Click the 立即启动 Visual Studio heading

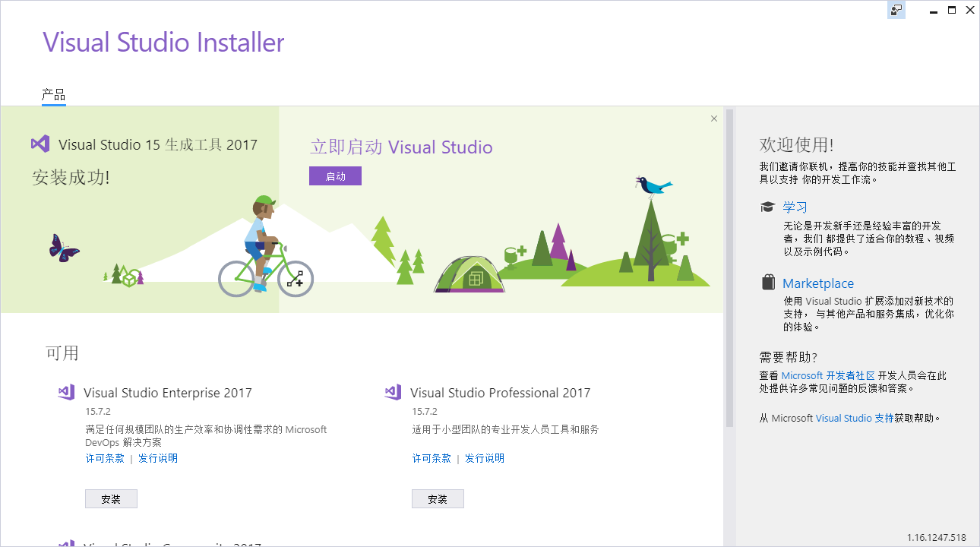[x=401, y=147]
